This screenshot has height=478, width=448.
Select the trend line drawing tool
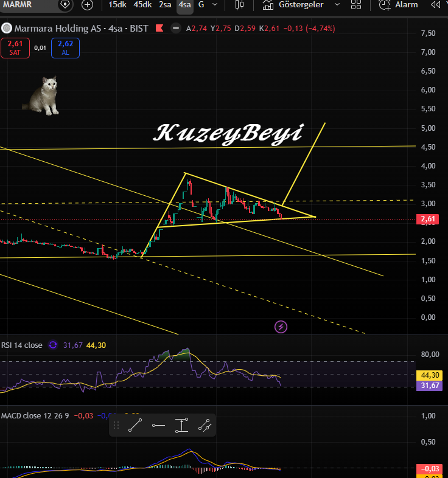click(135, 425)
